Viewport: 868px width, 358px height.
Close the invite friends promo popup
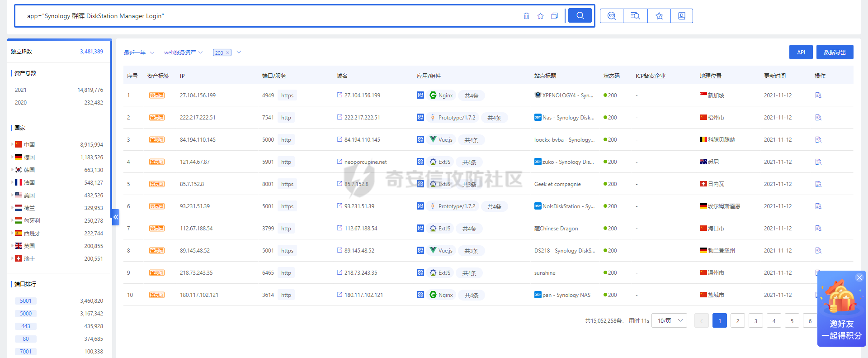pos(859,277)
